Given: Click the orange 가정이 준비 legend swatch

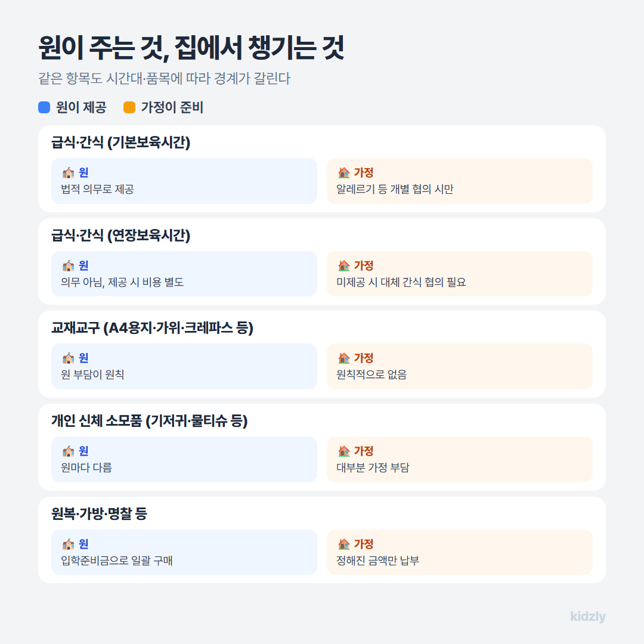Looking at the screenshot, I should tap(129, 107).
